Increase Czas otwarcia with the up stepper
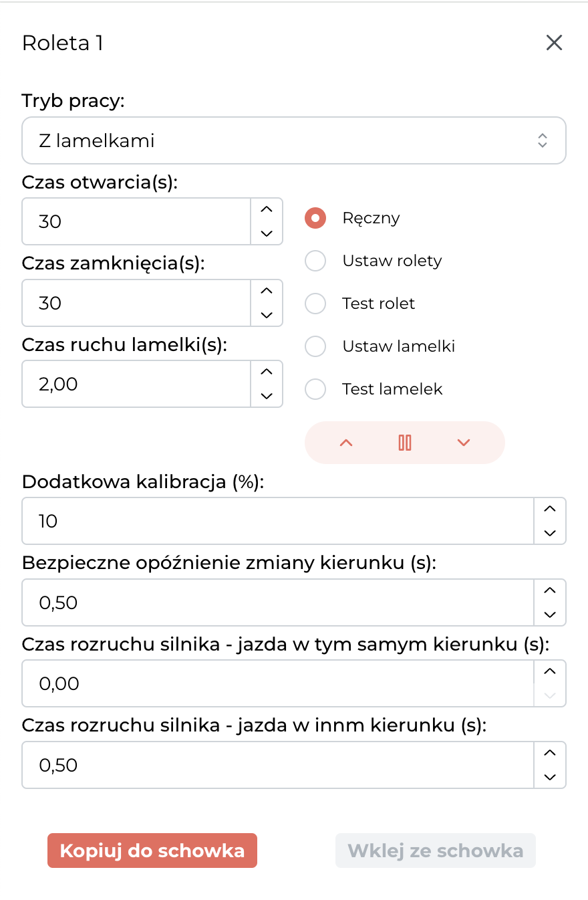Screen dimensions: 588x900 pyautogui.click(x=267, y=209)
